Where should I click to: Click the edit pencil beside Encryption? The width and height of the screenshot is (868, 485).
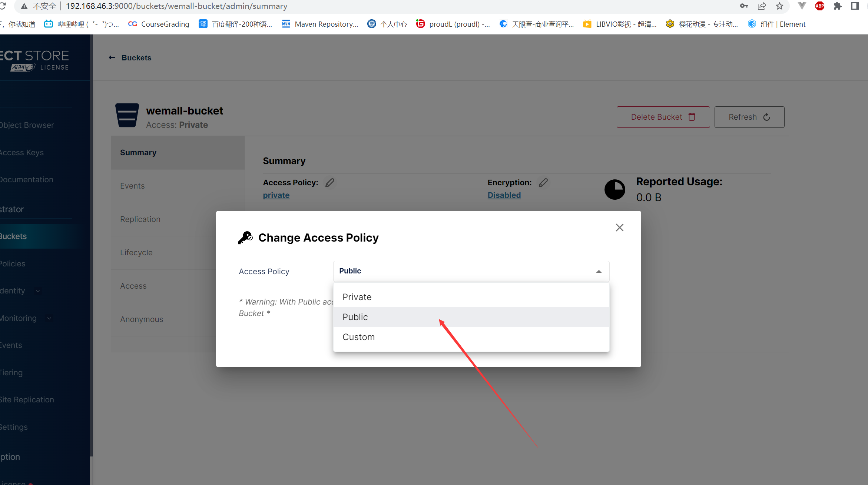click(x=543, y=183)
